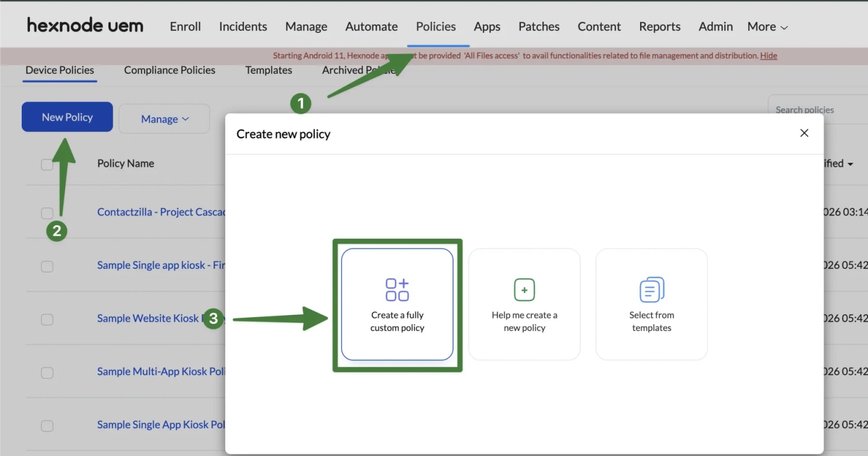Open the Incidents tab

243,26
